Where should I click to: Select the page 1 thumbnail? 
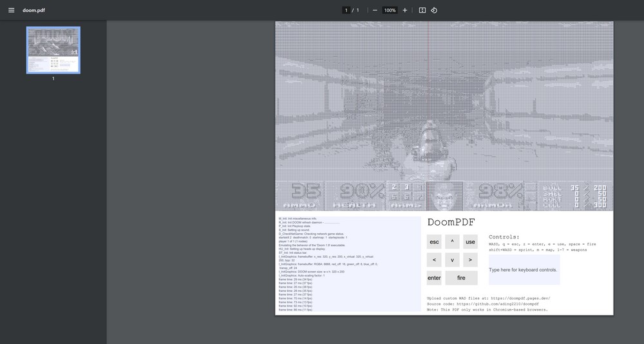tap(53, 50)
